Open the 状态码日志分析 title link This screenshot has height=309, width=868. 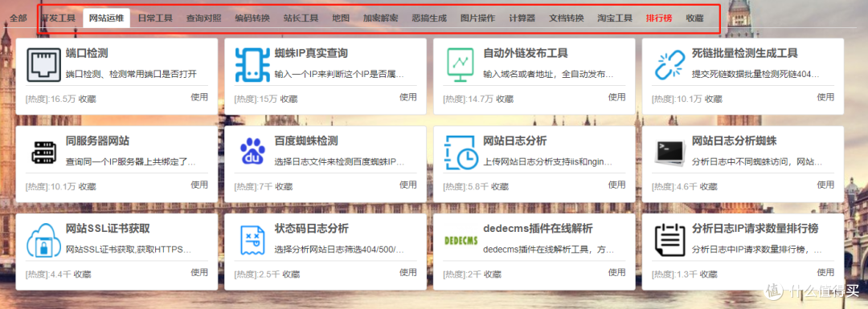pos(312,229)
